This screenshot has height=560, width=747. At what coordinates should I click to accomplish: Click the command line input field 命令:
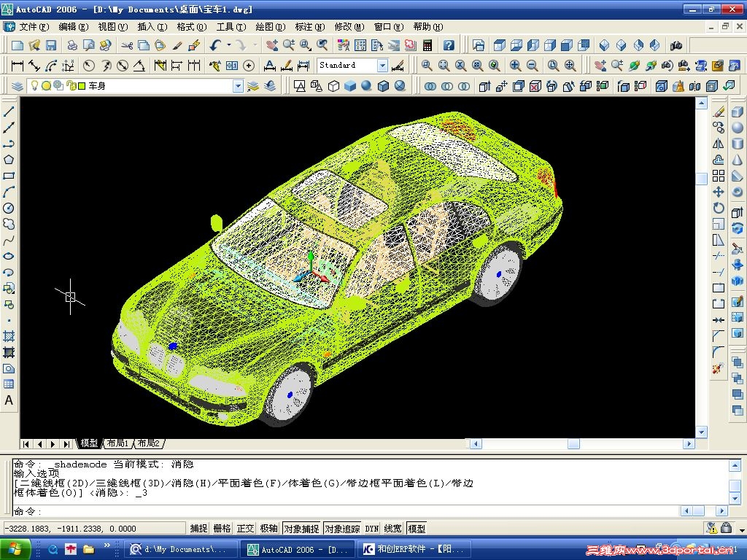click(347, 511)
